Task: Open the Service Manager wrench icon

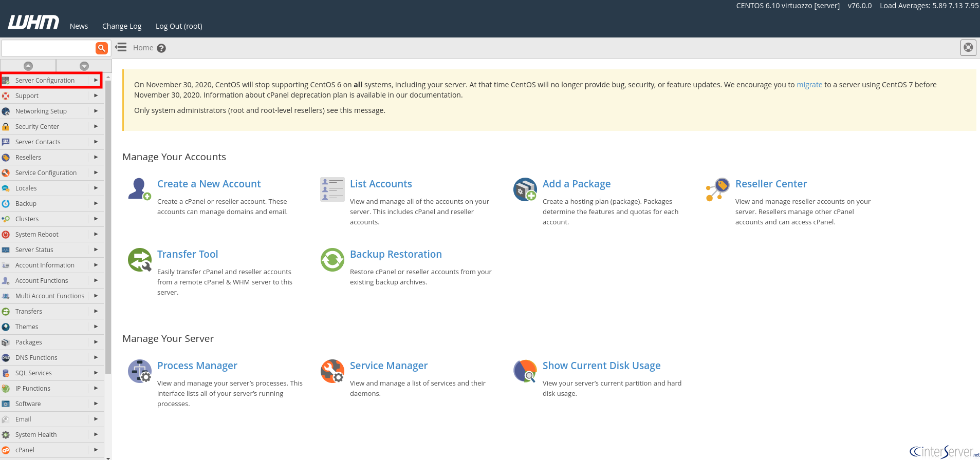Action: tap(332, 371)
